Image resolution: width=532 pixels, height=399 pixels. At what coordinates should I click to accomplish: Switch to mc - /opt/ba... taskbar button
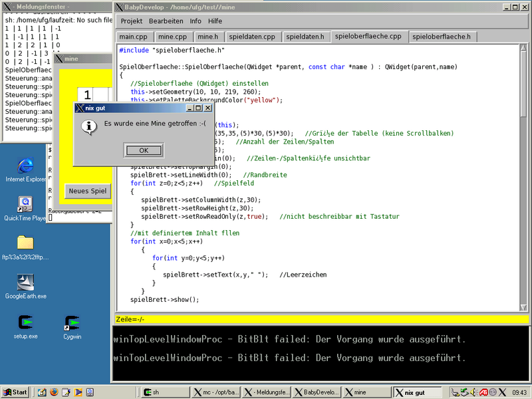216,392
